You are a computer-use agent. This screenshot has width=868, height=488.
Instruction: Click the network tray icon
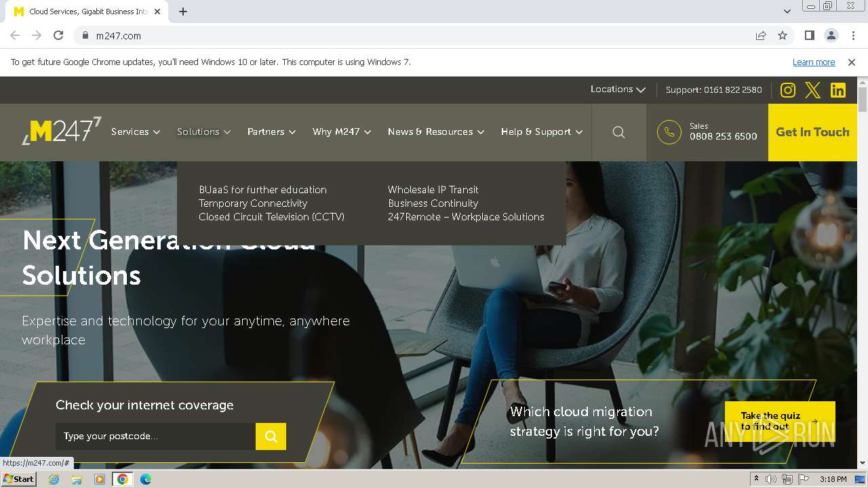pos(787,479)
